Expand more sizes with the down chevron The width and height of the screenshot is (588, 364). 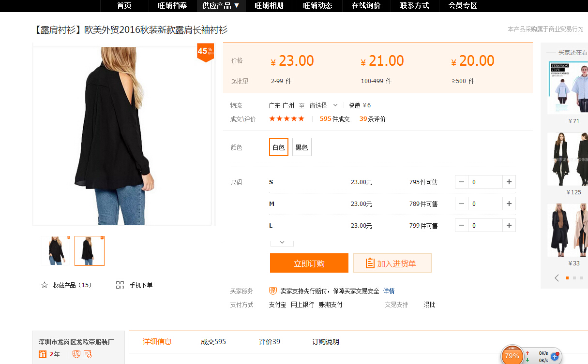click(x=282, y=242)
